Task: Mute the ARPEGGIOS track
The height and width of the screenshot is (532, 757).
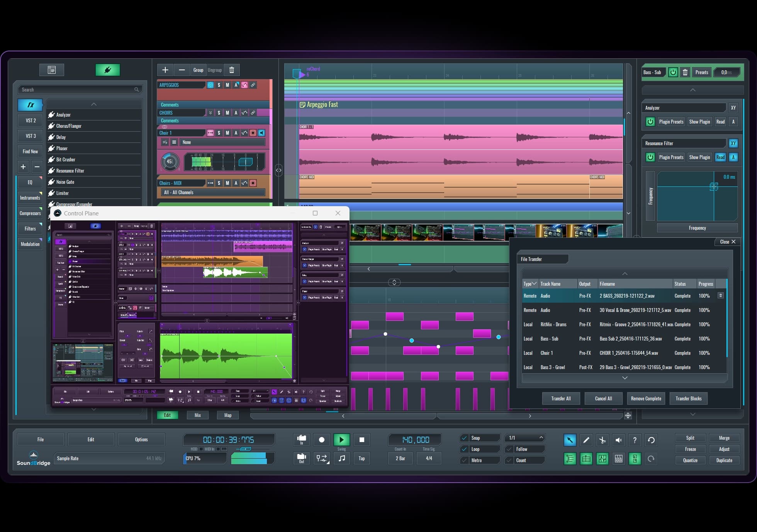Action: (x=227, y=85)
